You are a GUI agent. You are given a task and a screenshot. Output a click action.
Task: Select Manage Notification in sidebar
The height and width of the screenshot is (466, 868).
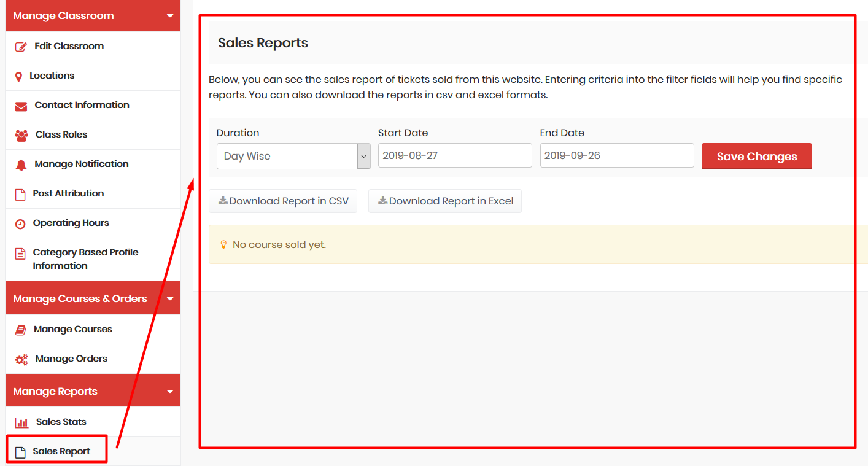coord(93,165)
